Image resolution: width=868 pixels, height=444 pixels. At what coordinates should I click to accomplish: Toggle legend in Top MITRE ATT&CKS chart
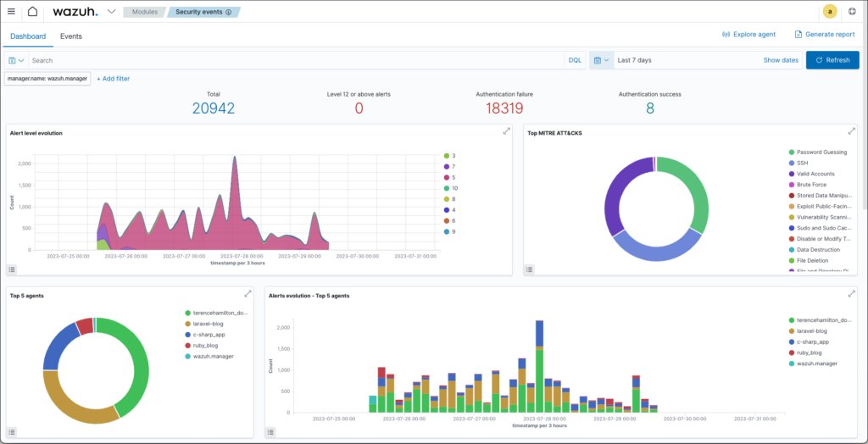point(530,269)
